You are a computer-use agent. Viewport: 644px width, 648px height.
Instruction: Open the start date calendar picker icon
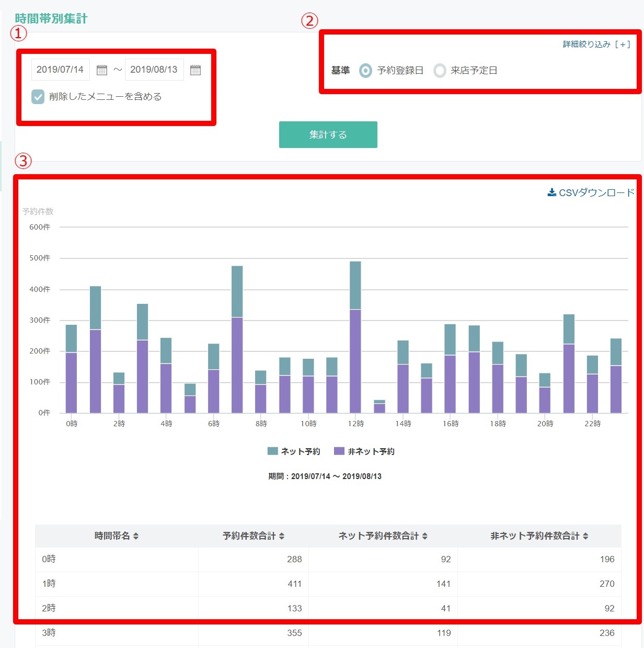[x=102, y=70]
